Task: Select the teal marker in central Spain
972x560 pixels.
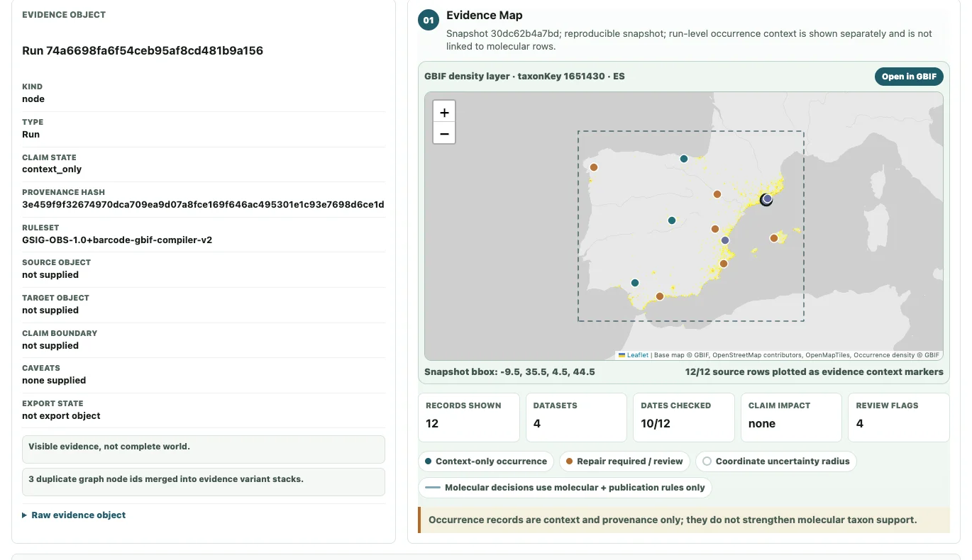Action: tap(672, 220)
